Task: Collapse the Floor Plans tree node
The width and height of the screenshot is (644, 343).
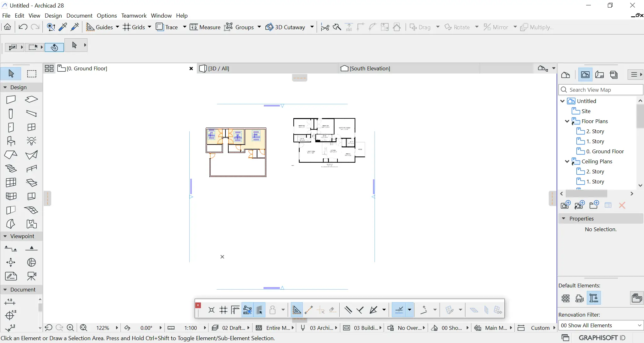Action: 567,121
